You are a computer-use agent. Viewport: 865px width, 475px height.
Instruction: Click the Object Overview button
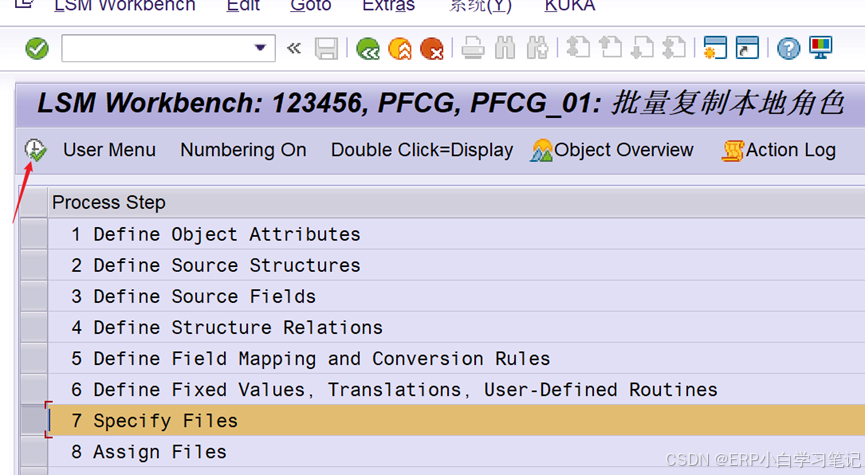pyautogui.click(x=611, y=150)
